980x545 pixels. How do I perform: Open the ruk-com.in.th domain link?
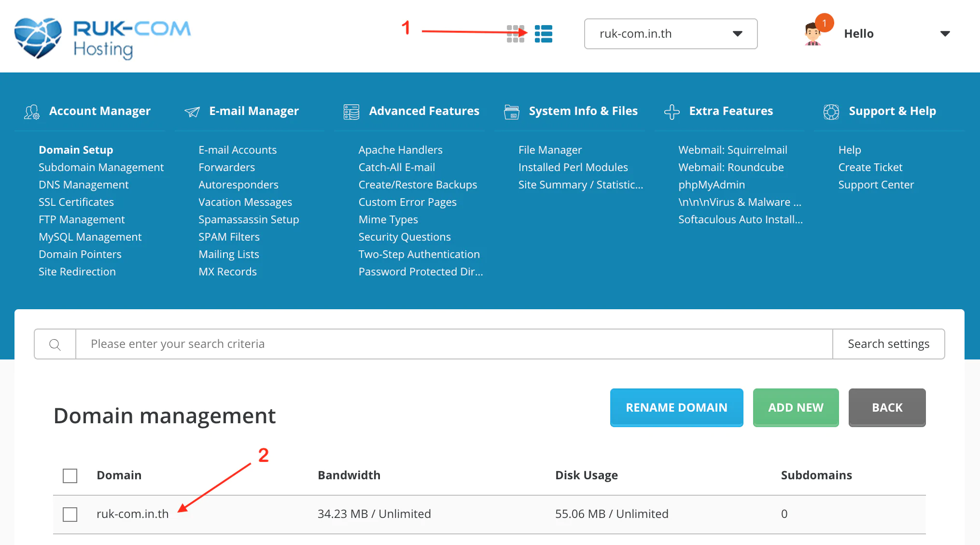tap(132, 514)
